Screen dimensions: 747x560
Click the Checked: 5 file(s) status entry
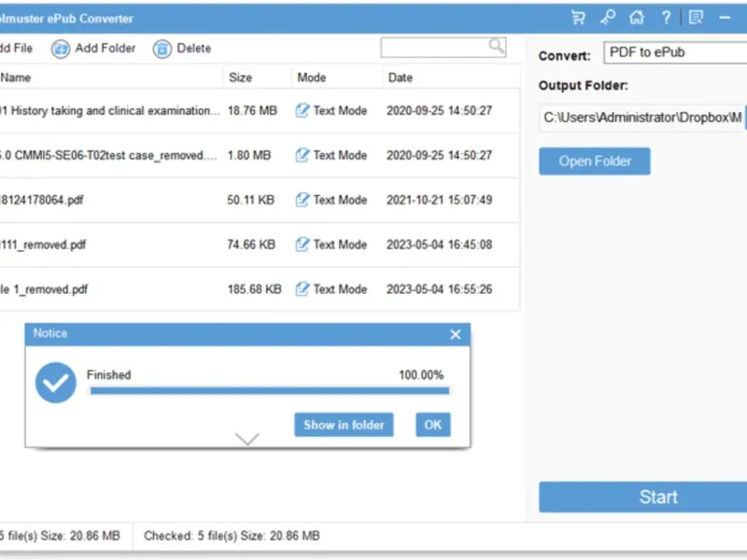pyautogui.click(x=232, y=536)
